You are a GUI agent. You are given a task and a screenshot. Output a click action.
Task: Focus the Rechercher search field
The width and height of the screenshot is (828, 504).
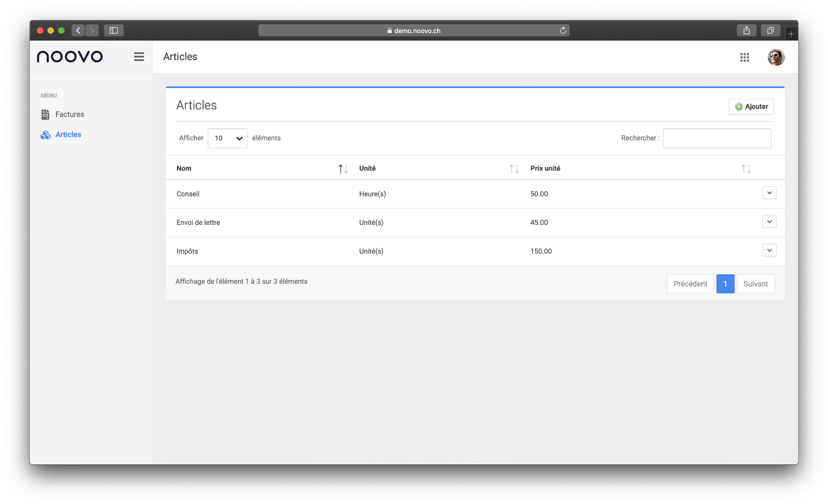point(717,138)
